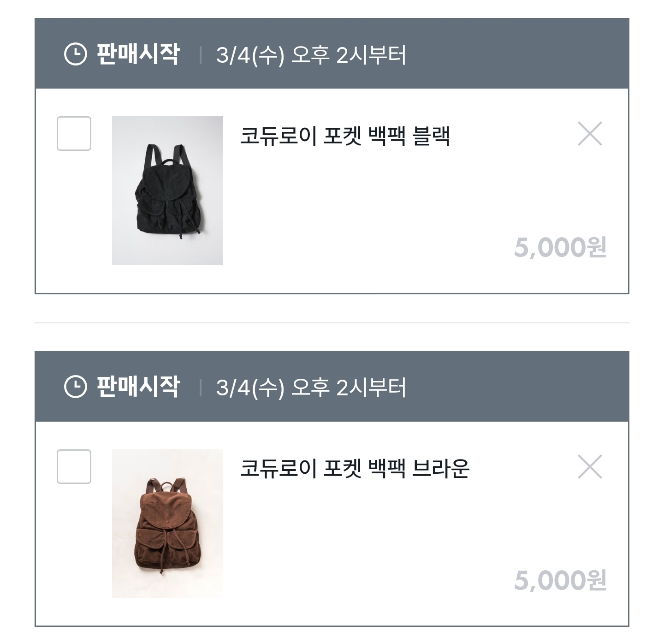Remove 코듀로이 포켓 백팩 블랙 with X
This screenshot has width=664, height=644.
pyautogui.click(x=590, y=134)
